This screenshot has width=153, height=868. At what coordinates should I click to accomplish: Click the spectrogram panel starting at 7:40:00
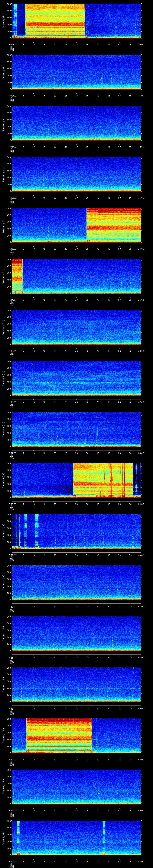(77, 583)
